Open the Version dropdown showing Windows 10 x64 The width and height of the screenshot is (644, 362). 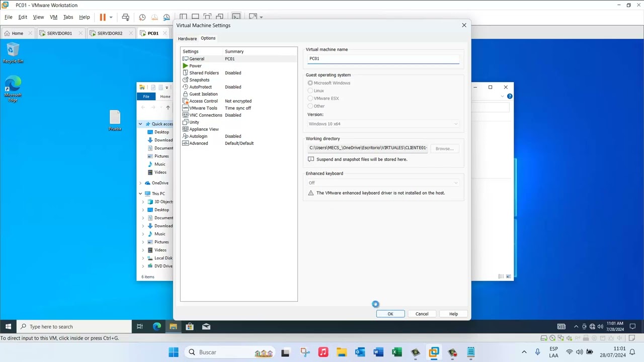click(383, 124)
